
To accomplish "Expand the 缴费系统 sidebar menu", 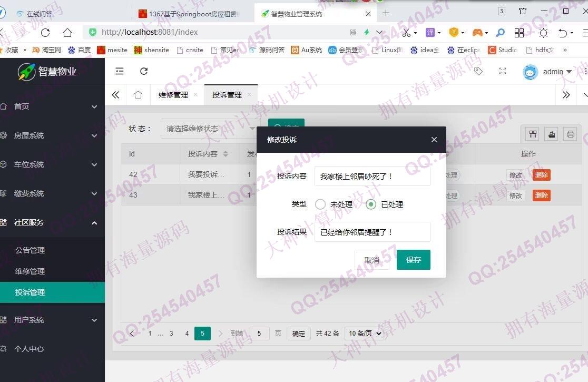I will 53,193.
